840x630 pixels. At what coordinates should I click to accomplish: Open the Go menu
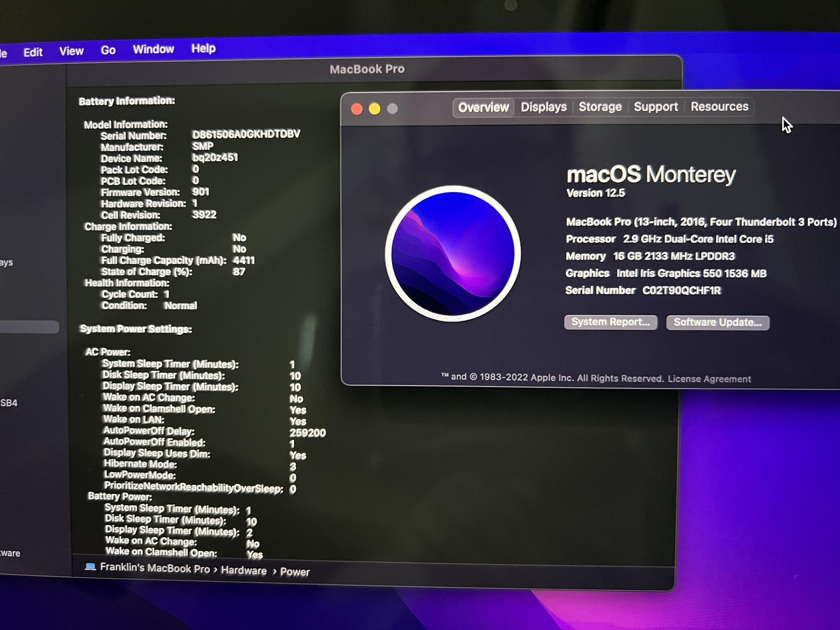[x=108, y=50]
